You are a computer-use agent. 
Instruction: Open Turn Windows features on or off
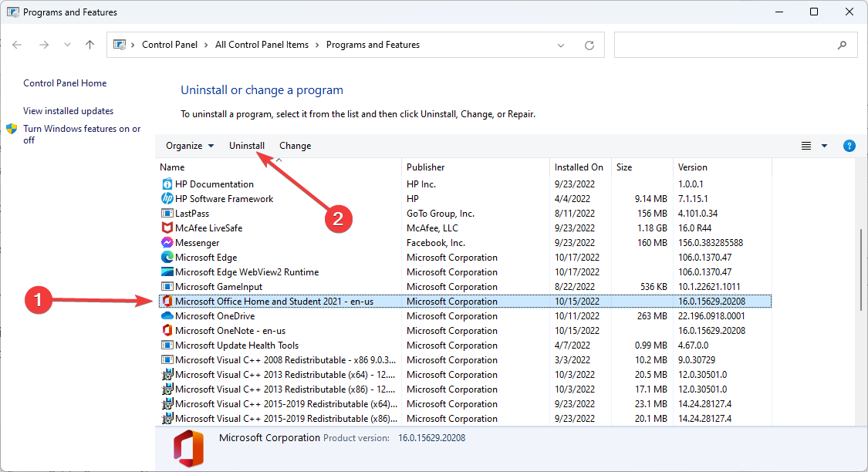point(82,134)
